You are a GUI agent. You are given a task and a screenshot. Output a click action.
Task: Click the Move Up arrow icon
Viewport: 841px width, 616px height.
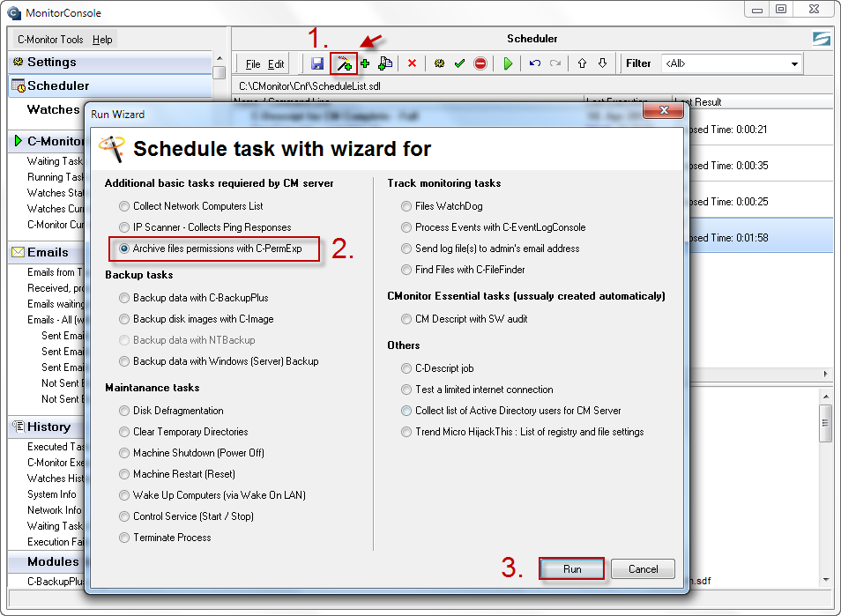[x=583, y=63]
